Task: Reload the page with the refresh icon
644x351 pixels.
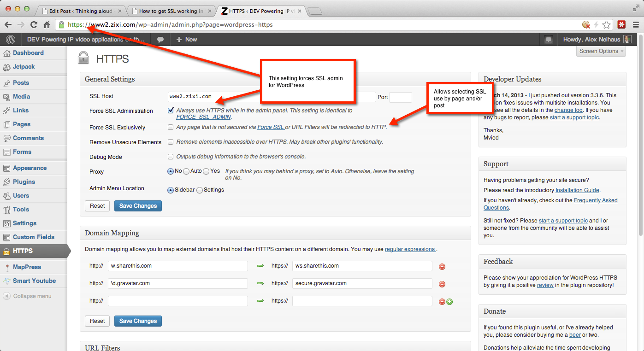Action: tap(34, 25)
